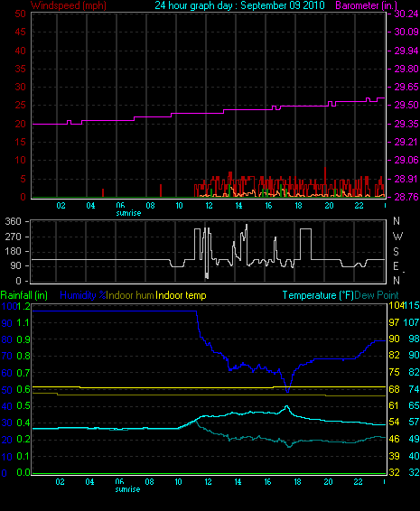
Task: Click yellow indoor temp scale value 46
Action: pyautogui.click(x=394, y=440)
